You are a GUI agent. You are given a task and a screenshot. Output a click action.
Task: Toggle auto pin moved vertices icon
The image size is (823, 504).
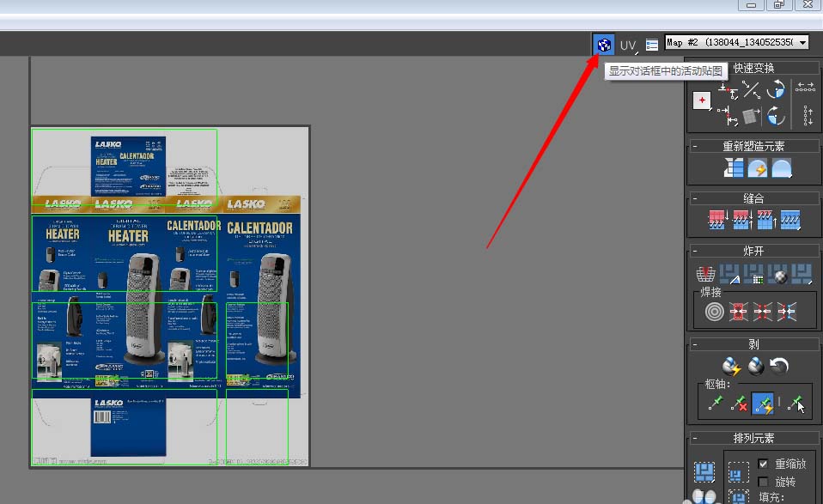(763, 404)
